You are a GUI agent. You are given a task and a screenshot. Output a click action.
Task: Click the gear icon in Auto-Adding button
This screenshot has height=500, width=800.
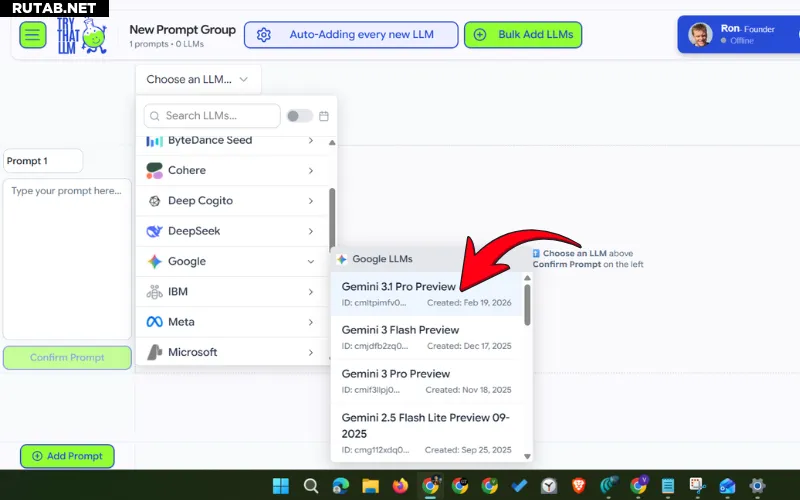coord(264,35)
